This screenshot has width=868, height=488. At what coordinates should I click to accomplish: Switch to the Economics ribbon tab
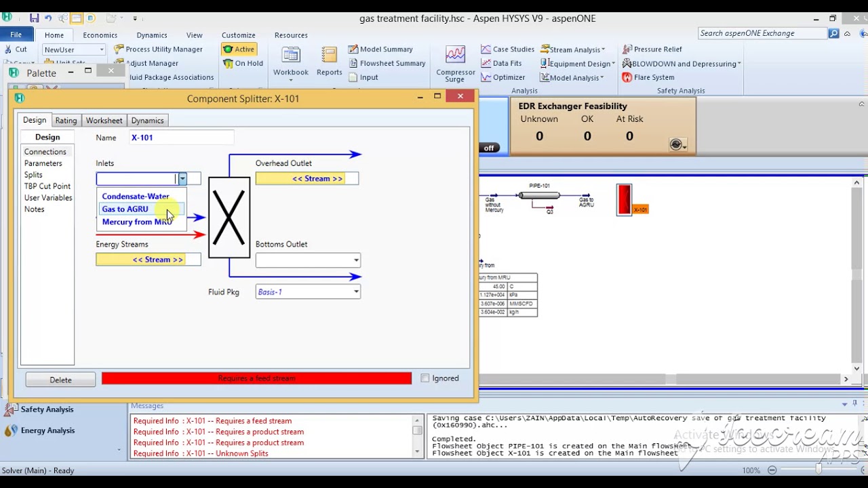pyautogui.click(x=100, y=35)
